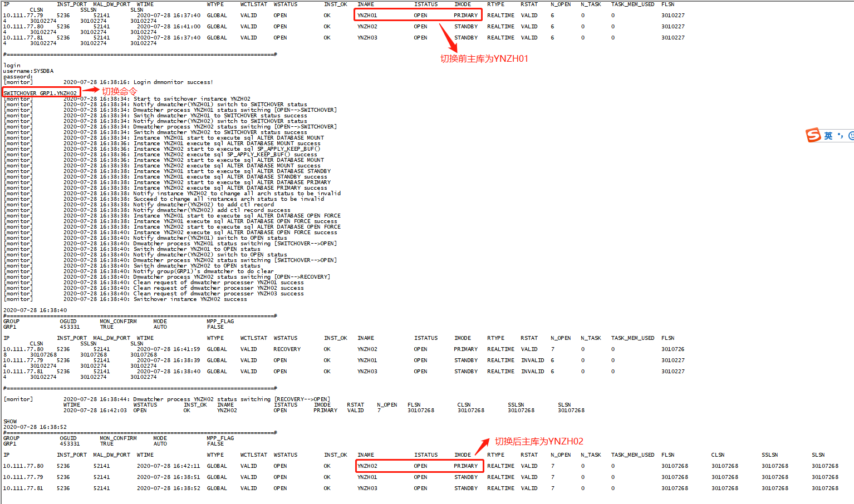This screenshot has width=854, height=504.
Task: Click the username:SYSDBA line
Action: pos(28,71)
